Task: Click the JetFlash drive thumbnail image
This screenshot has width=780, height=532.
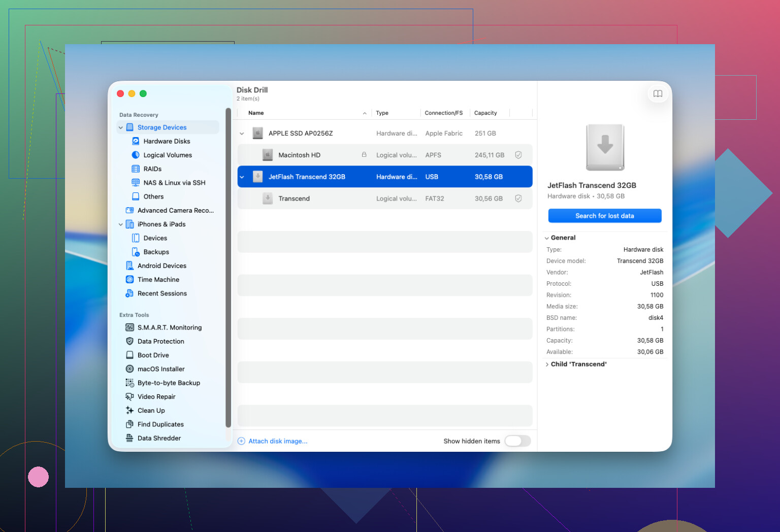Action: pos(605,147)
